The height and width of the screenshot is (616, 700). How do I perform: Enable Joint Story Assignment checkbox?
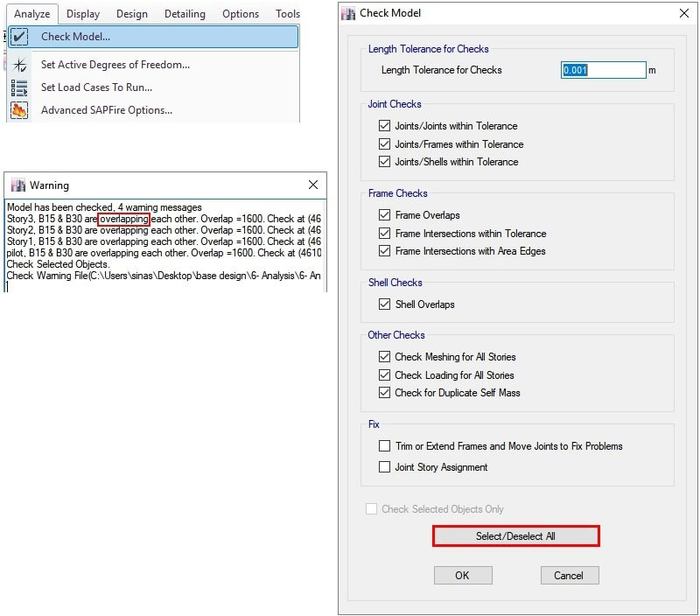coord(384,467)
